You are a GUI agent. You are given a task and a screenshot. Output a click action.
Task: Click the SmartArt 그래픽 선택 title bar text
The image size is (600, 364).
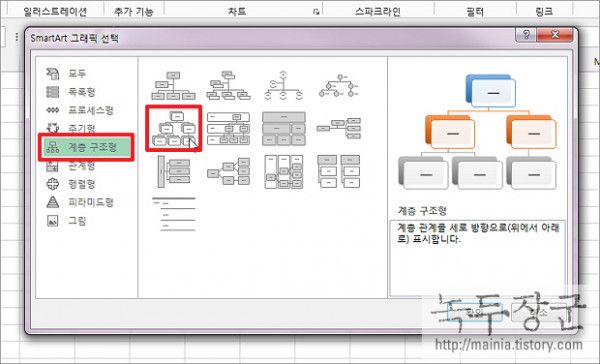(x=75, y=38)
